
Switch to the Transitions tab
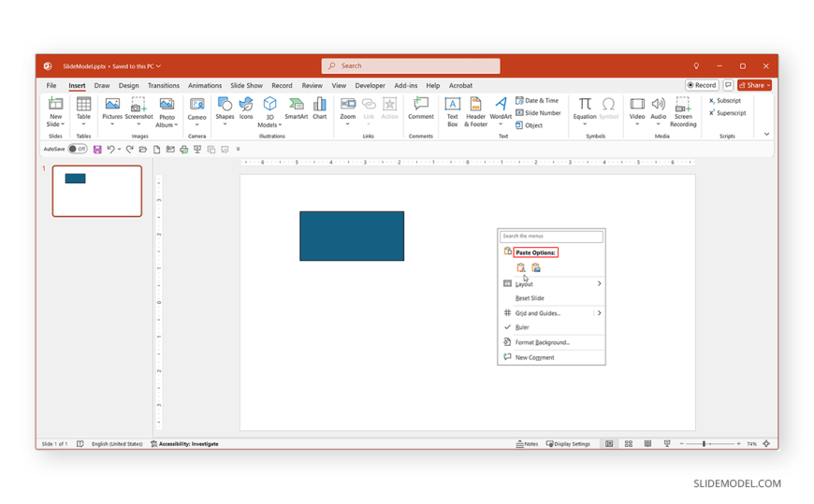pos(164,86)
